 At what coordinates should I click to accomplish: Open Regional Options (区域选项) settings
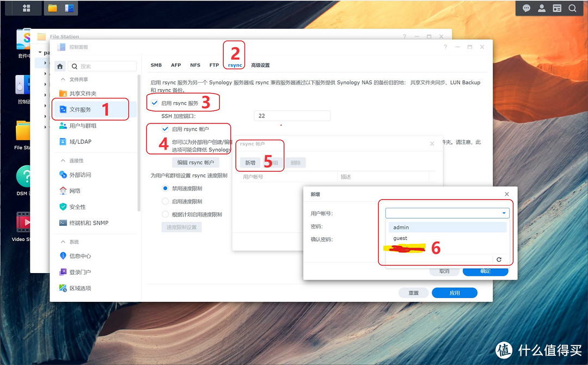75,288
